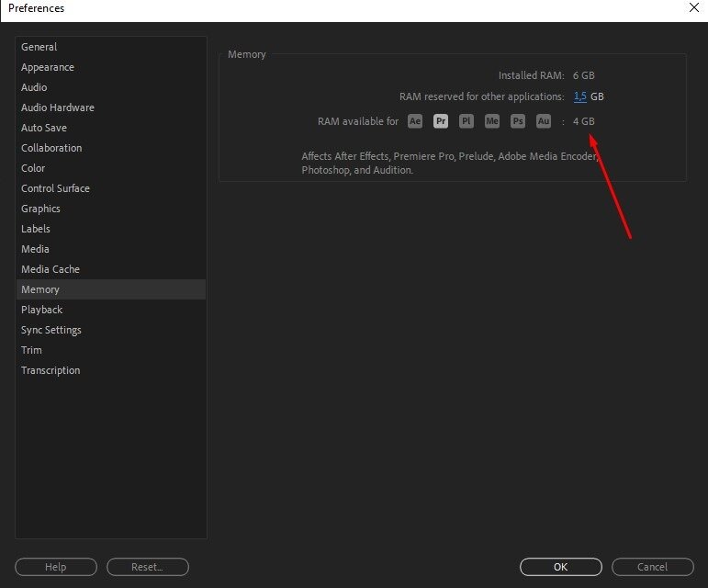Go to Sync Settings
The height and width of the screenshot is (588, 708).
coord(111,330)
